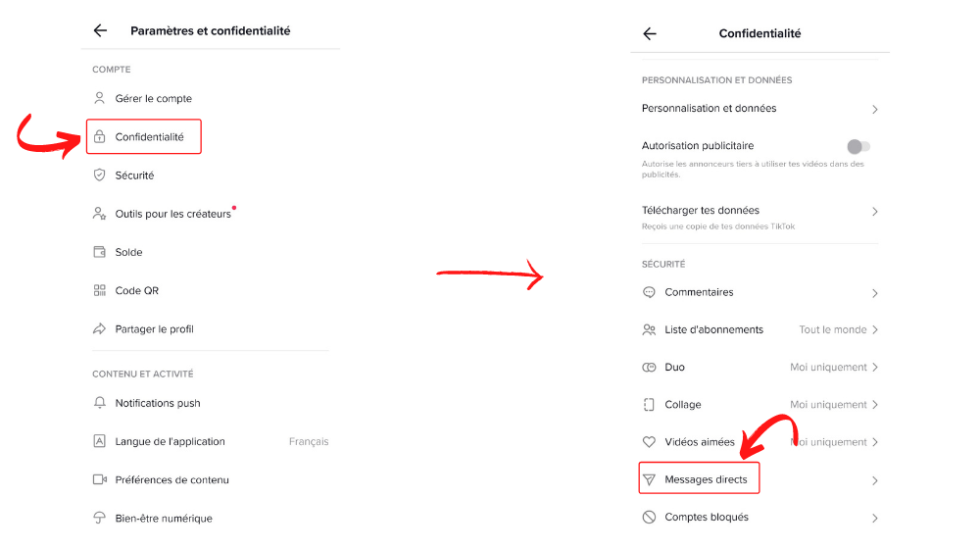Toggle the Autorisation publicitaire switch
Viewport: 980px width, 549px height.
(858, 146)
